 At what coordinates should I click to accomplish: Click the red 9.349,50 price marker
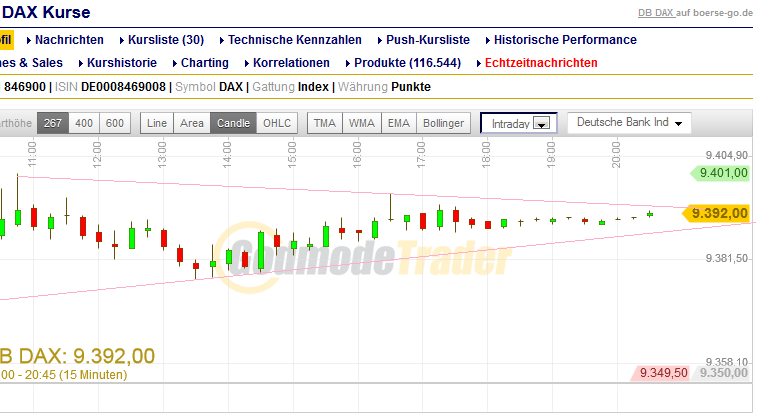click(x=659, y=373)
